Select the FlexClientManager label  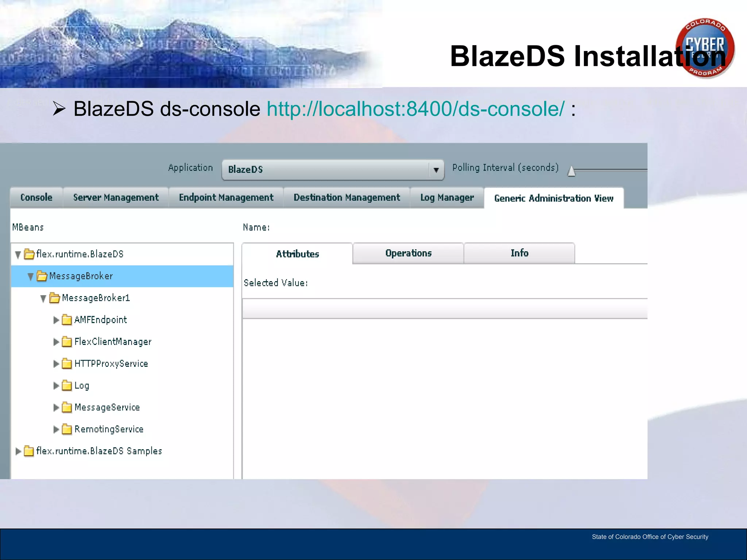click(x=113, y=342)
